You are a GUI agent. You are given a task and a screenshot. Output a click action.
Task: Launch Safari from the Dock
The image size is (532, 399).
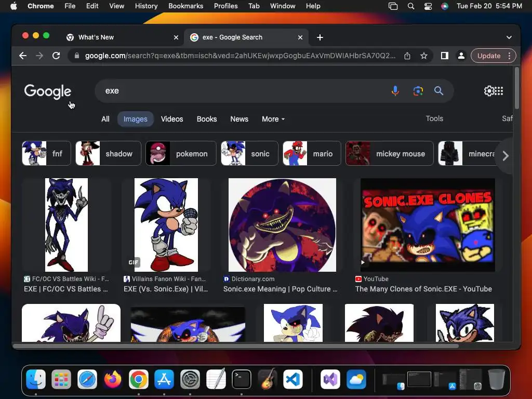tap(87, 379)
